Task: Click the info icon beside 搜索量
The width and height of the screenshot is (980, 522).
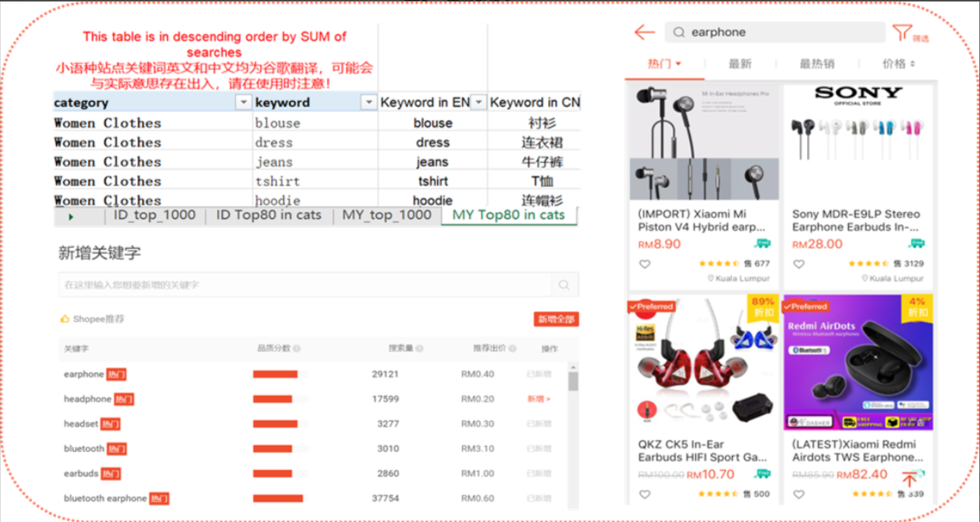Action: [x=419, y=348]
